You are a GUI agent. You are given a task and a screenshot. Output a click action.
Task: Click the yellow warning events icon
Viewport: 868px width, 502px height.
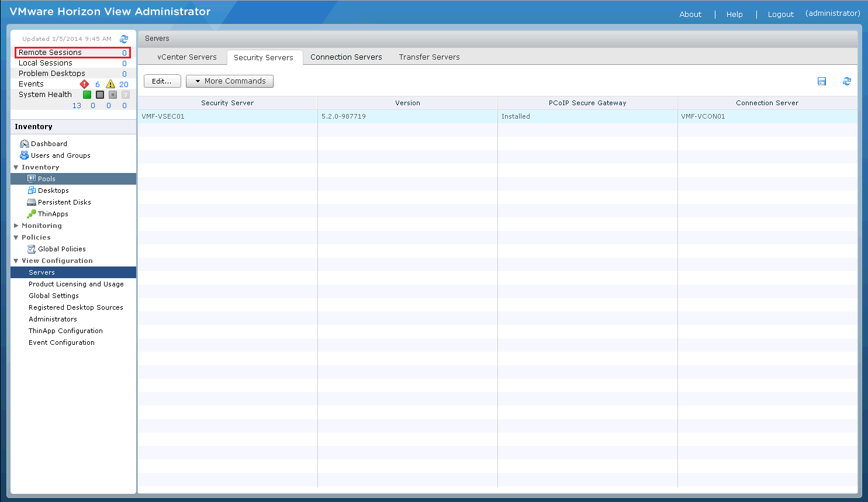(x=110, y=84)
